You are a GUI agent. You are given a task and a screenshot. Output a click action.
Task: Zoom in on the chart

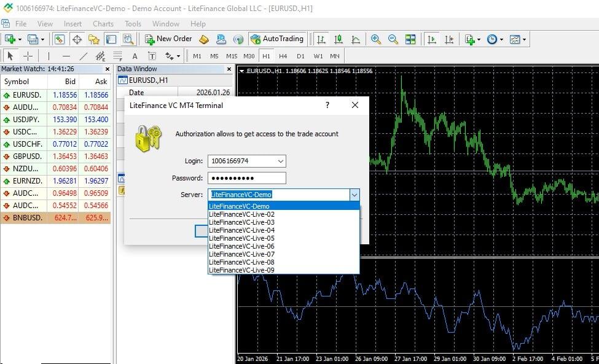[x=375, y=39]
